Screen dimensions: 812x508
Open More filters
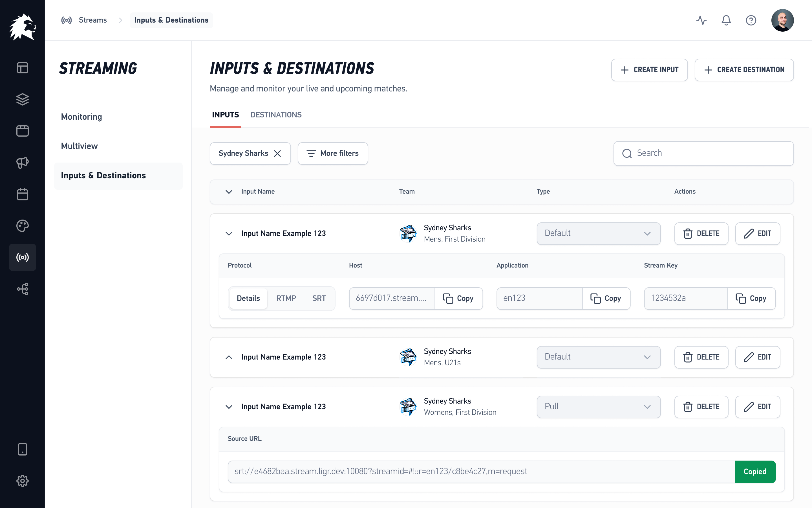[x=333, y=154]
